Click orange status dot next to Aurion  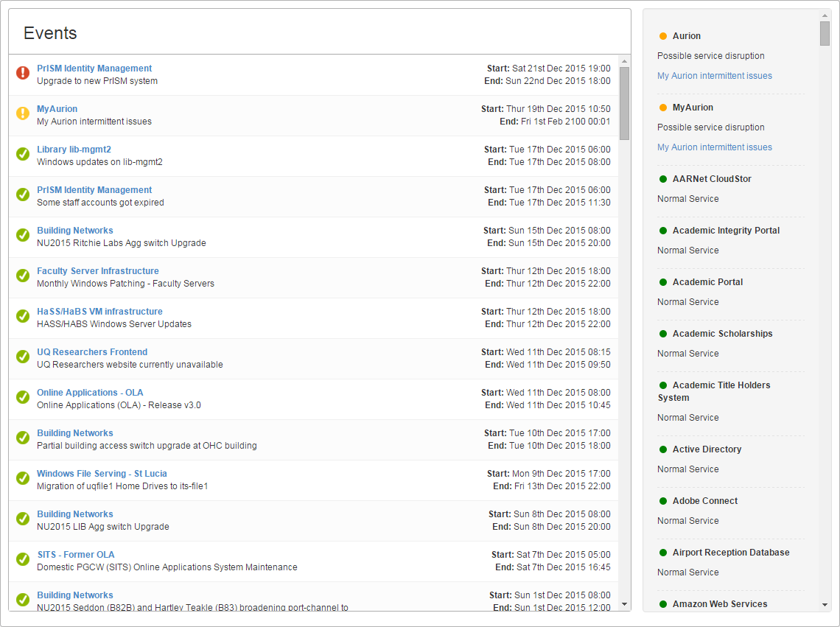coord(662,36)
